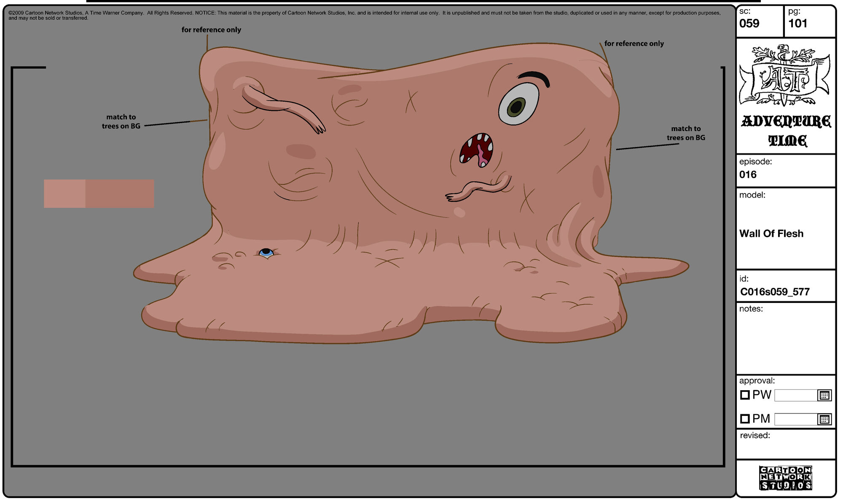Click the Cartoon Network Studios logo
Image resolution: width=843 pixels, height=504 pixels.
point(786,478)
